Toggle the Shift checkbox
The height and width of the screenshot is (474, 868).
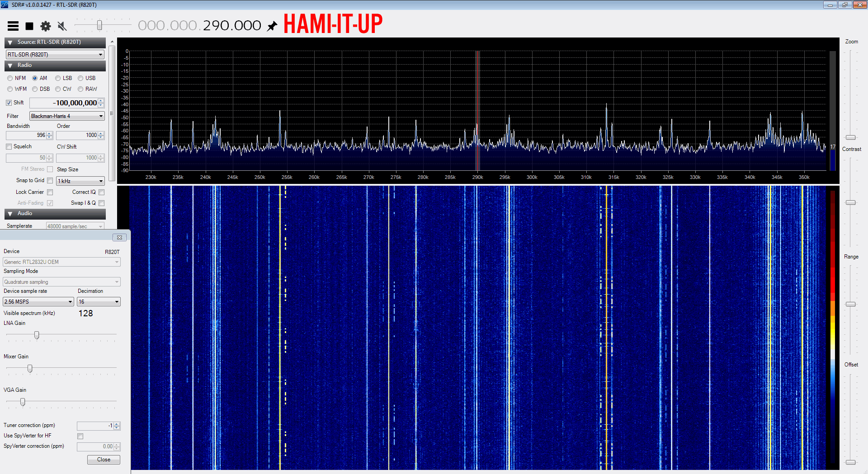(x=9, y=103)
